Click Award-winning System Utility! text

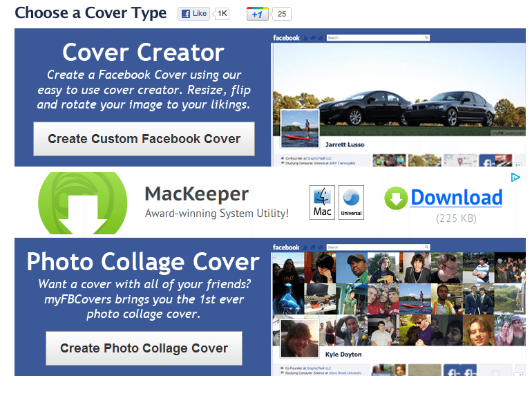217,214
